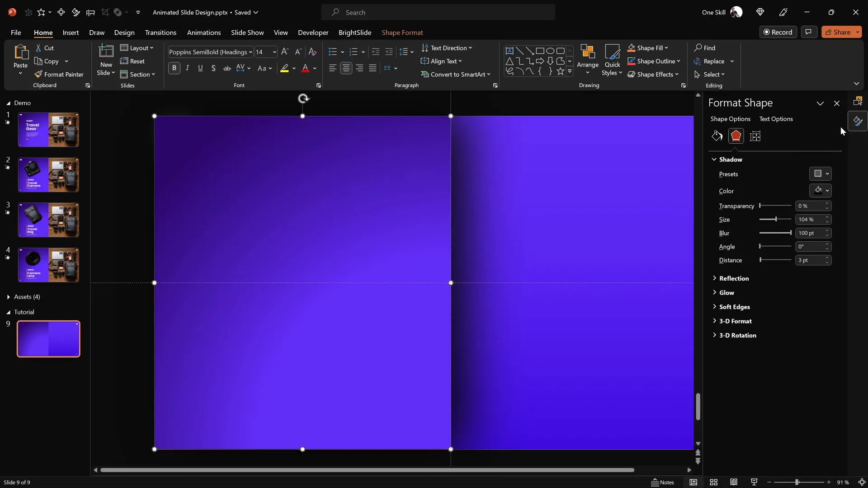Select the Size & Properties pane icon
The width and height of the screenshot is (868, 488).
[x=755, y=136]
